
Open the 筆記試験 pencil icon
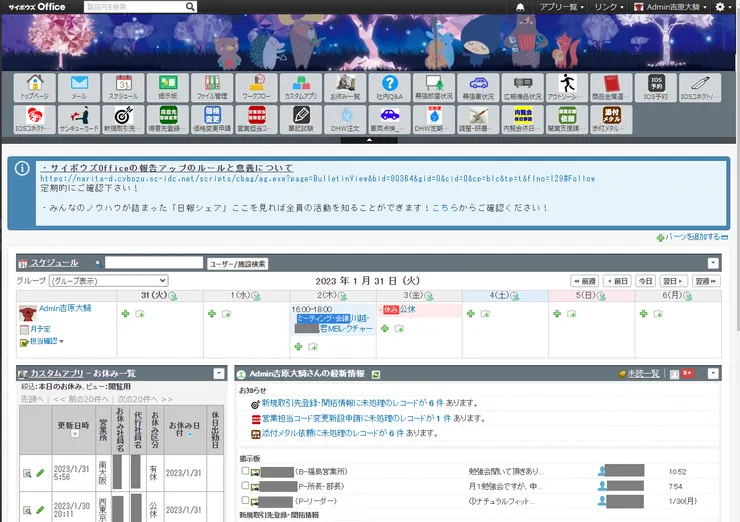(x=301, y=120)
